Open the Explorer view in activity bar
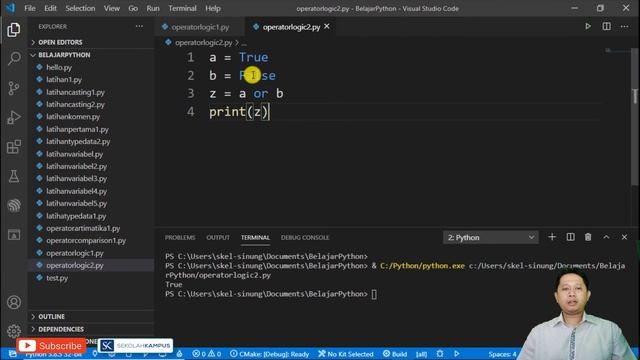Screen dimensions: 640x360 (13, 30)
